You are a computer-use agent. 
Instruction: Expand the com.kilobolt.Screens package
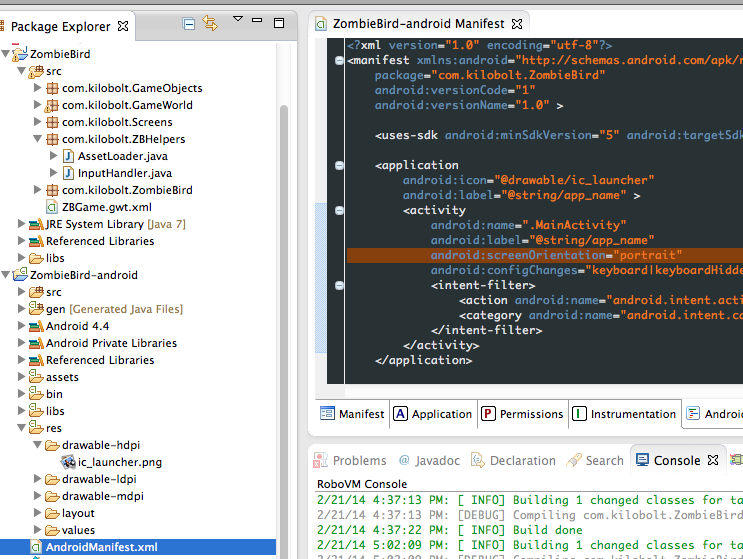coord(37,122)
